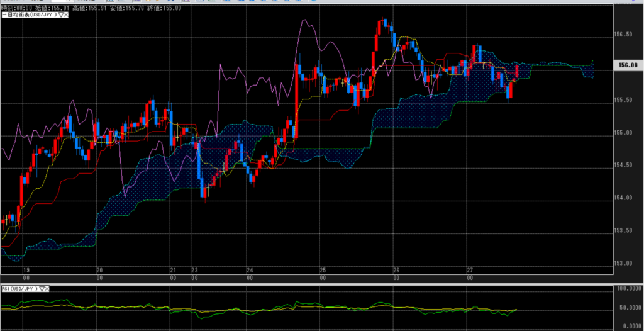This screenshot has width=644, height=331.
Task: Click the RSI(USD/JPY) panel label
Action: [20, 289]
